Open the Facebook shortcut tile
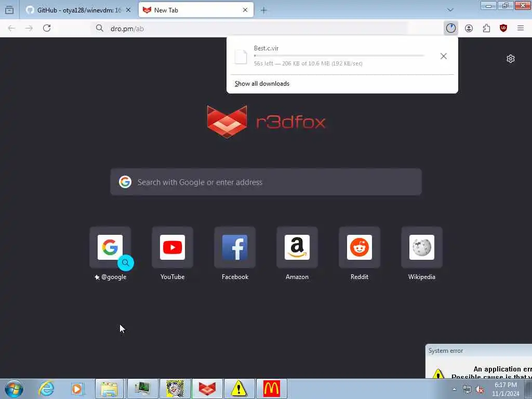The height and width of the screenshot is (399, 532). [235, 247]
